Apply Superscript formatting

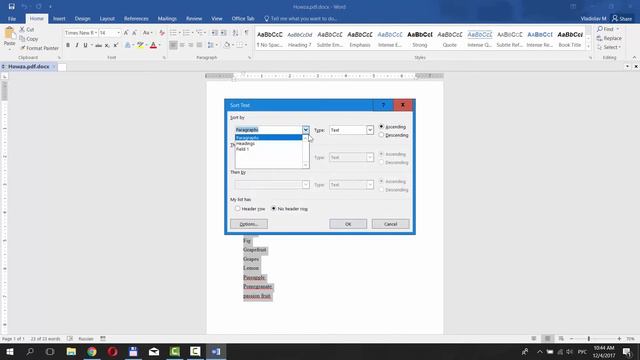116,45
